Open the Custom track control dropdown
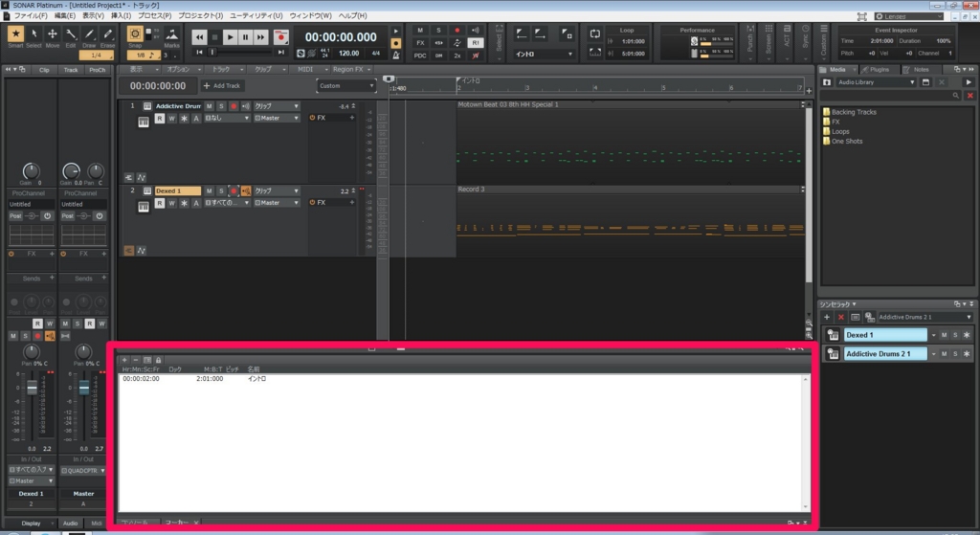 pyautogui.click(x=346, y=85)
